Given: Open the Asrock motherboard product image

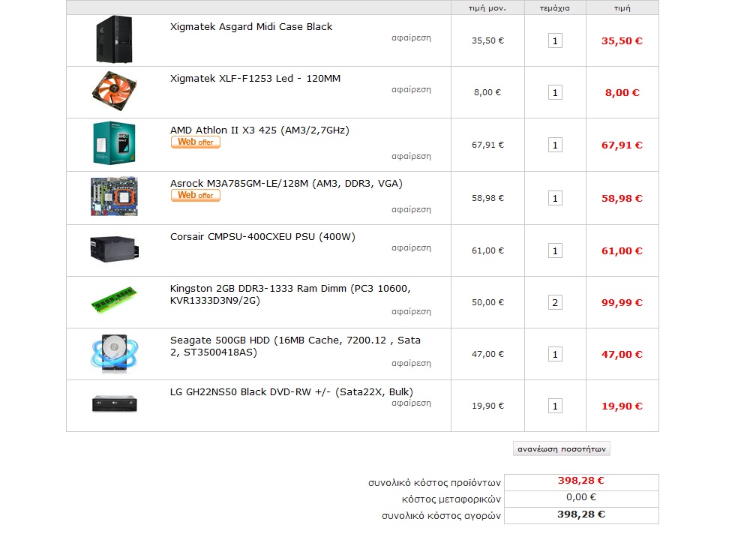Looking at the screenshot, I should [x=114, y=196].
